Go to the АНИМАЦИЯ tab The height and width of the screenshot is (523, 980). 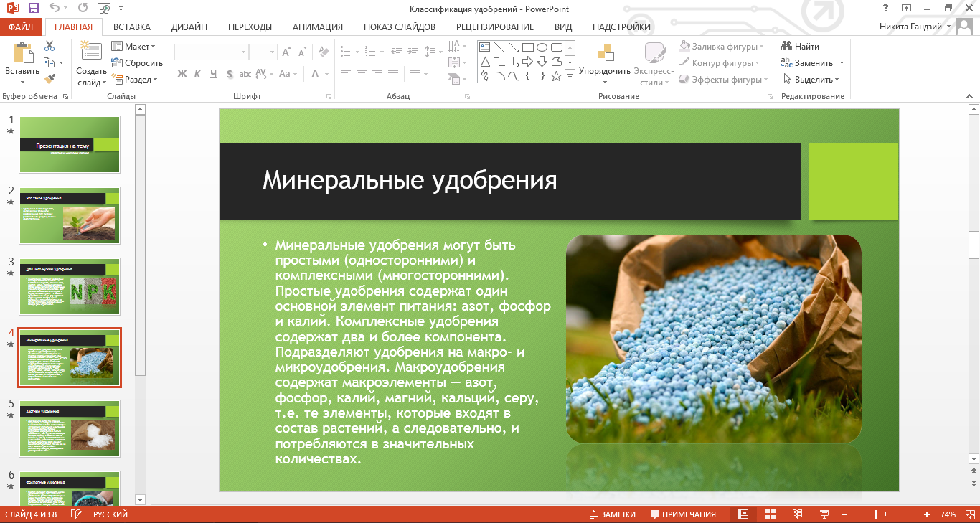pos(317,27)
